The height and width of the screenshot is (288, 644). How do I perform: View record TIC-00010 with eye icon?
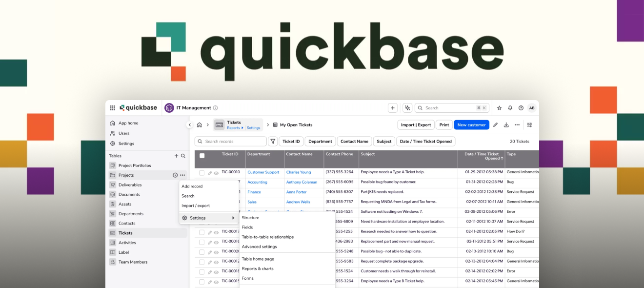(x=216, y=173)
